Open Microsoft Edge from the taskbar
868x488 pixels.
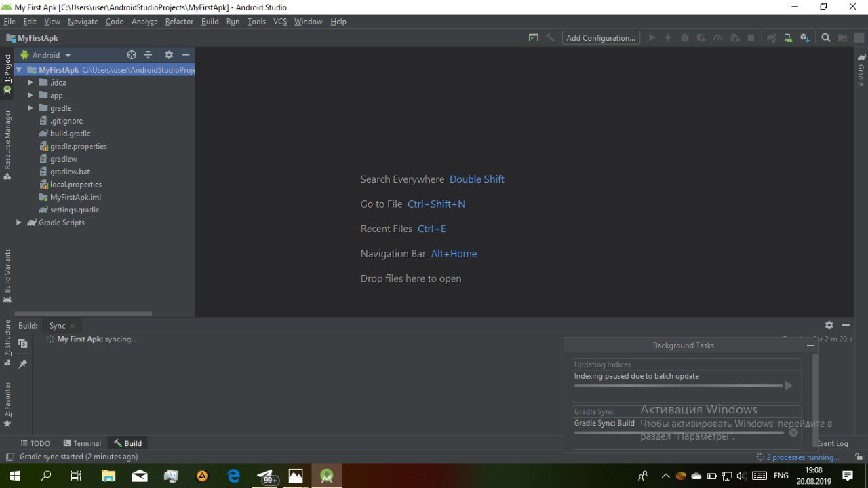pyautogui.click(x=234, y=476)
